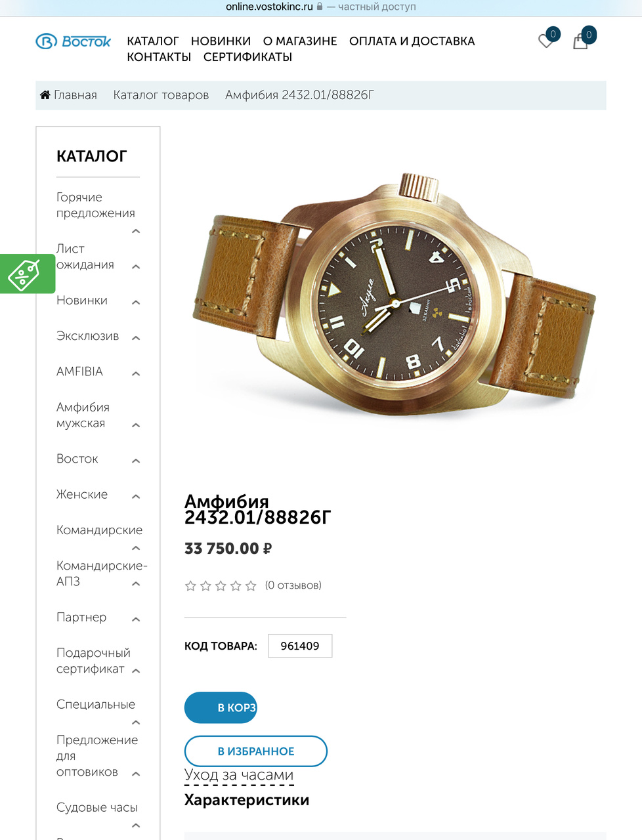Open the shopping bag cart icon
The image size is (642, 840).
coord(580,43)
